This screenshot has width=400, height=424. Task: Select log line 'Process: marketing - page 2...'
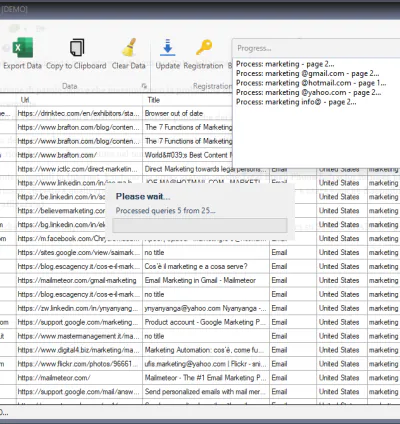coord(285,64)
